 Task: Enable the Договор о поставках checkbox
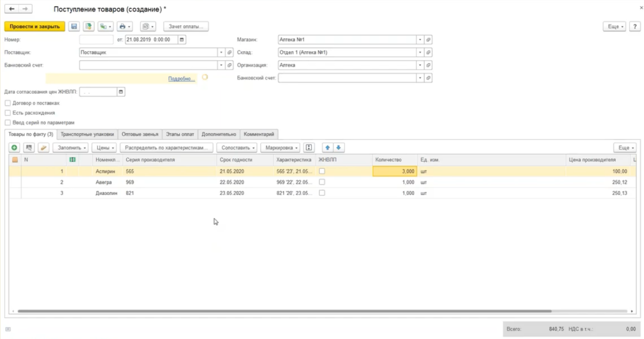[x=7, y=103]
